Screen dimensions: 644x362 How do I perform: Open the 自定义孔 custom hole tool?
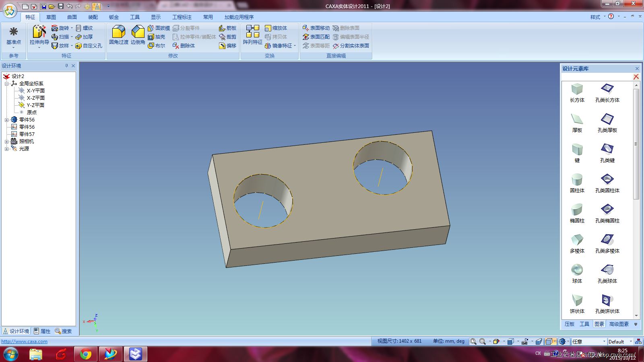(89, 46)
